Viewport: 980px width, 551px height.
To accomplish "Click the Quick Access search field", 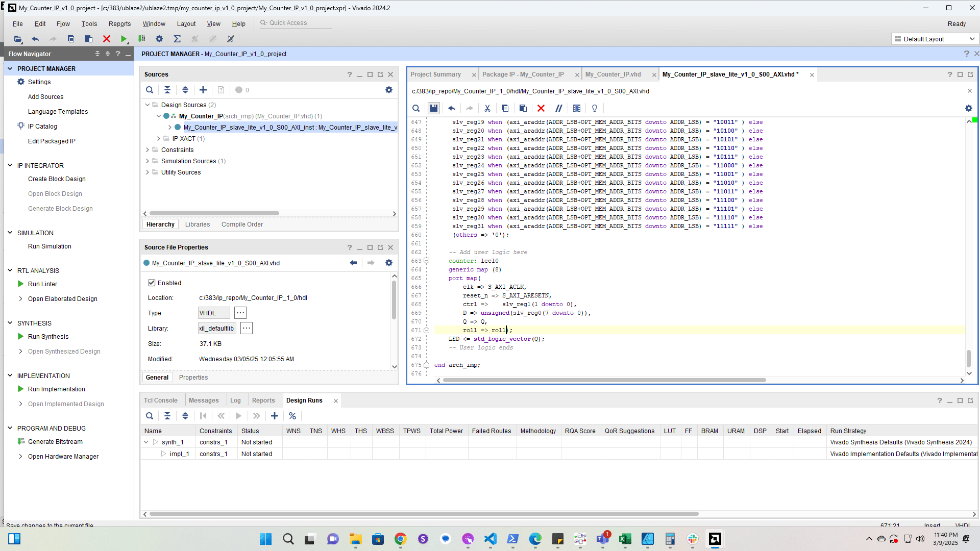I will pos(296,23).
